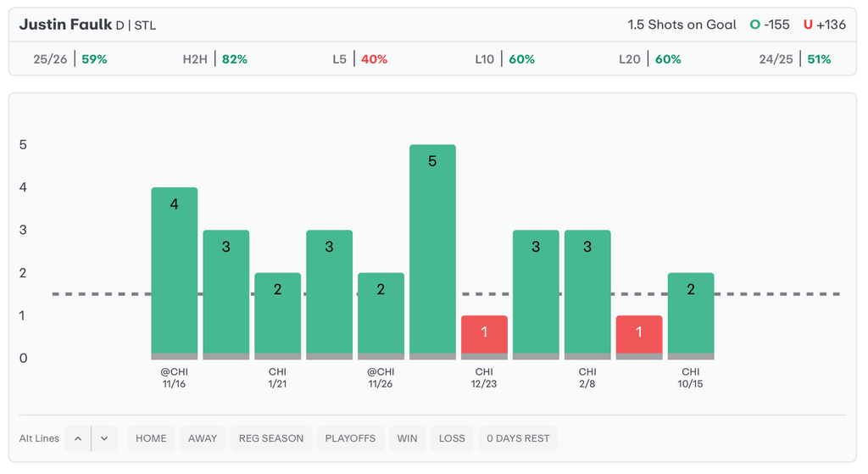This screenshot has height=474, width=868.
Task: Click the Alt Lines up arrow
Action: tap(78, 438)
